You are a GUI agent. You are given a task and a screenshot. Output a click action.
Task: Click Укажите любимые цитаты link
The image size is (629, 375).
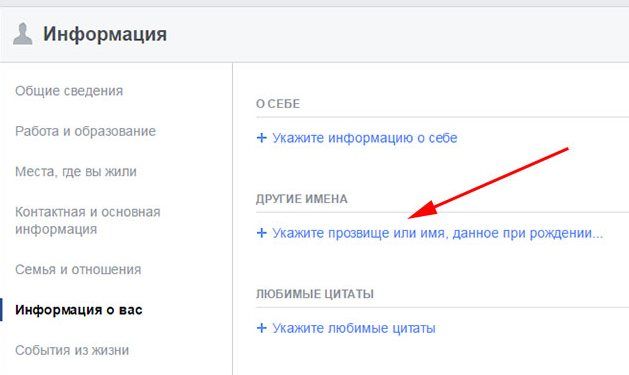(354, 328)
